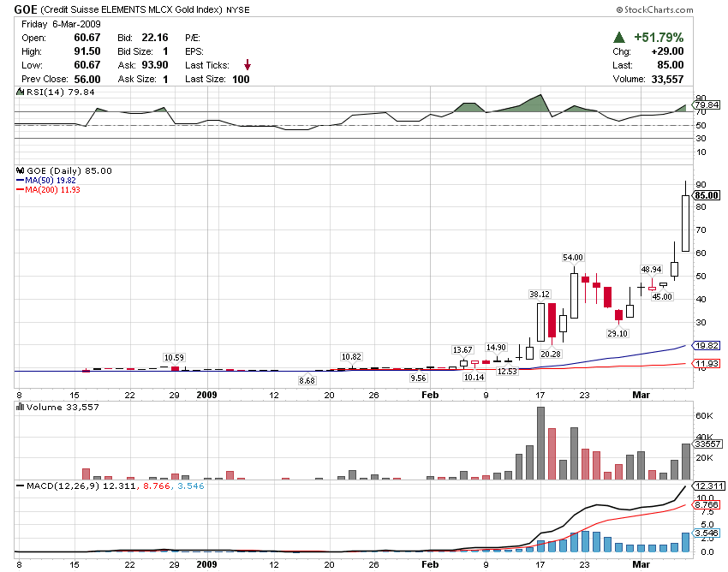728x572 pixels.
Task: Click the 85.00 price axis tag
Action: (x=707, y=195)
